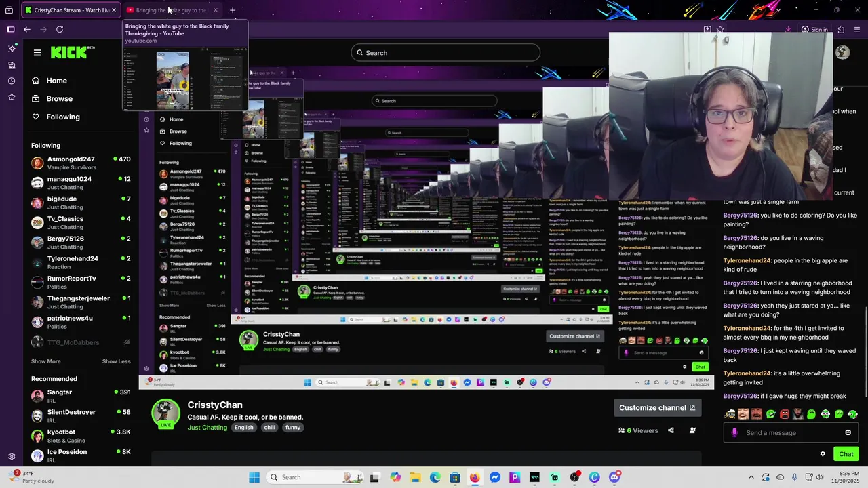The width and height of the screenshot is (868, 488).
Task: Click the green Chat button
Action: click(x=846, y=454)
